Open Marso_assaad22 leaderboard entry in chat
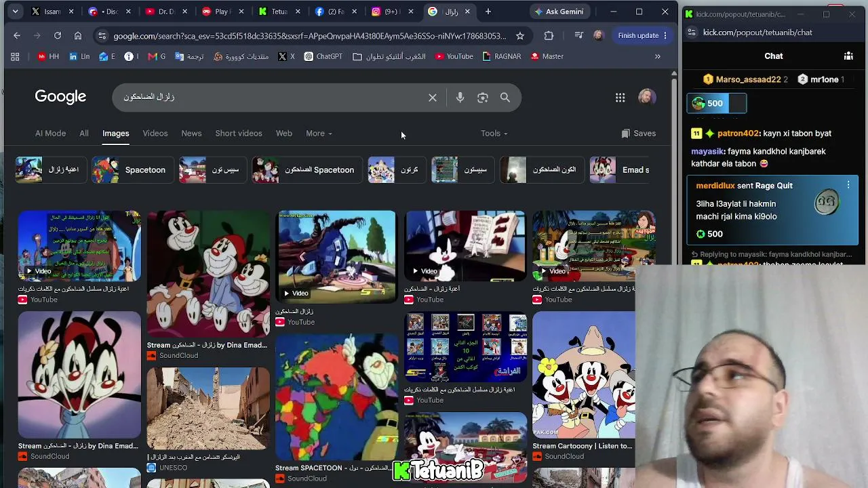 [x=745, y=79]
